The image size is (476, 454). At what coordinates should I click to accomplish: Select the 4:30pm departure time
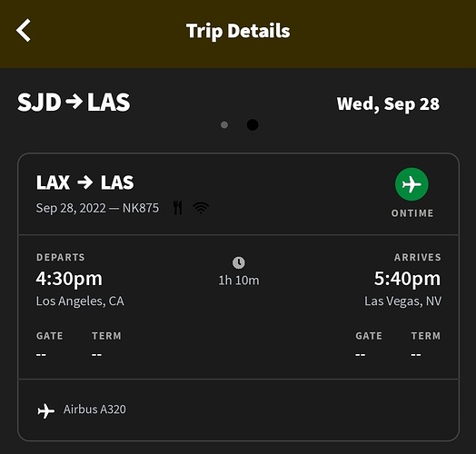tap(69, 279)
